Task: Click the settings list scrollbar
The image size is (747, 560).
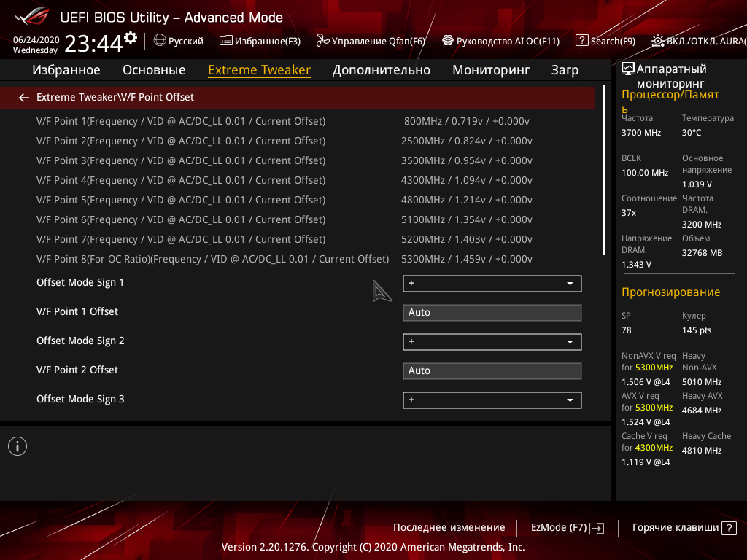Action: coord(604,170)
